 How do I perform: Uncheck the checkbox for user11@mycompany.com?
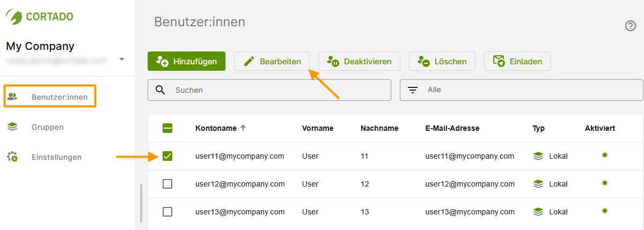tap(167, 156)
